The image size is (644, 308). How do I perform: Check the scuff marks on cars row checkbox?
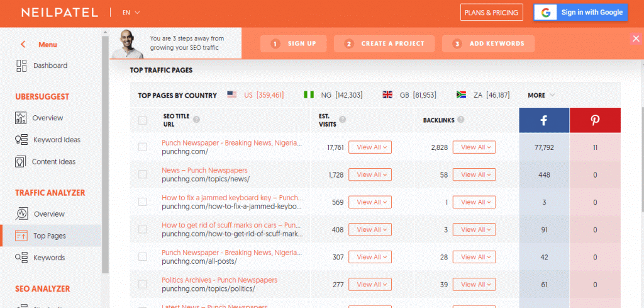click(143, 229)
